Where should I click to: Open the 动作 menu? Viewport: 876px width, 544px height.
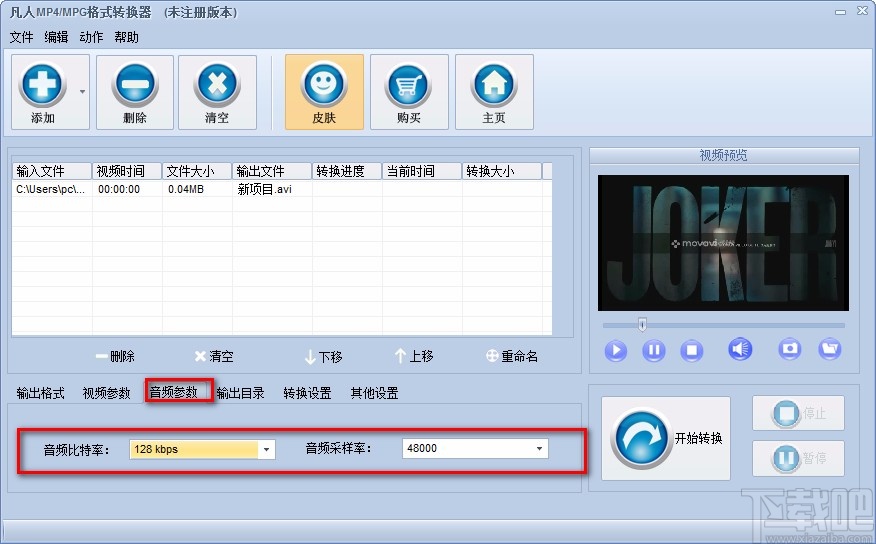coord(91,37)
